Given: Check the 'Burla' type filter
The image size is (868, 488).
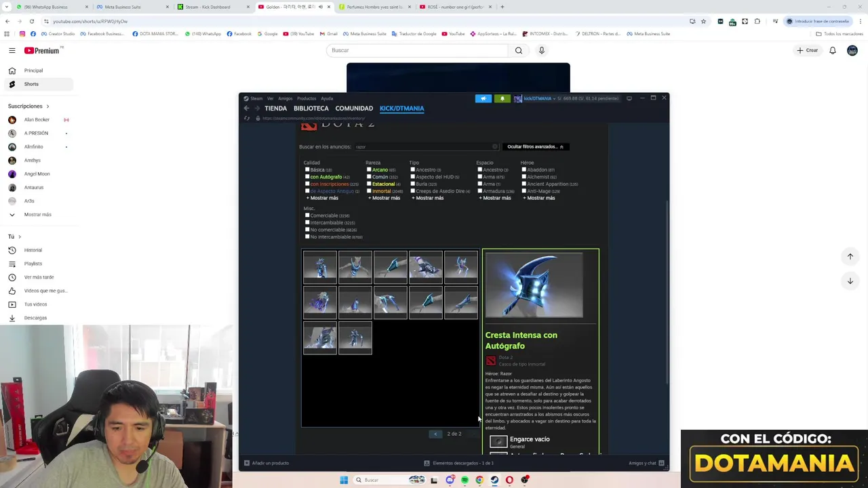Looking at the screenshot, I should tap(413, 184).
